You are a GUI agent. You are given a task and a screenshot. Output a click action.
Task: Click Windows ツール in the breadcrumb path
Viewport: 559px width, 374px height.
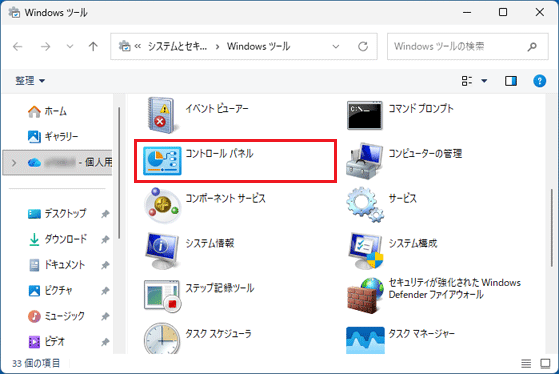click(258, 46)
